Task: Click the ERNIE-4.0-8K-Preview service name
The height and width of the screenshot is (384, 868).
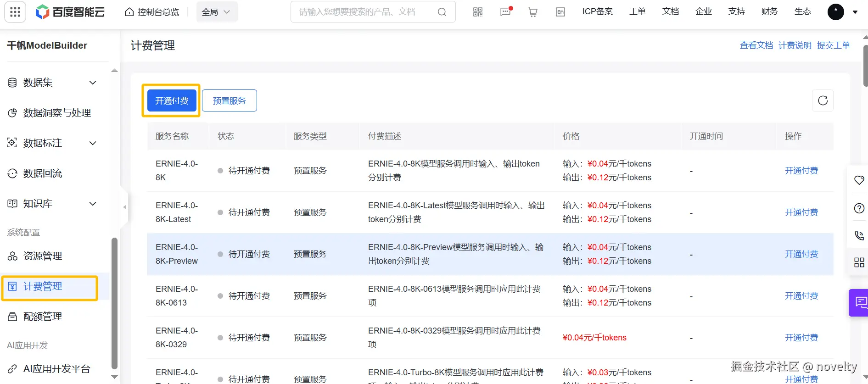Action: pyautogui.click(x=177, y=254)
